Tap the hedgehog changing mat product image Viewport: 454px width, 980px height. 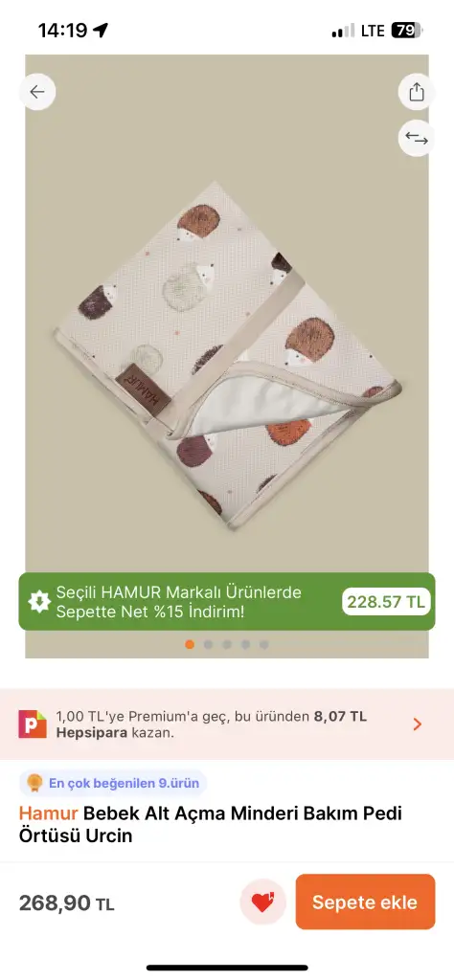click(227, 356)
